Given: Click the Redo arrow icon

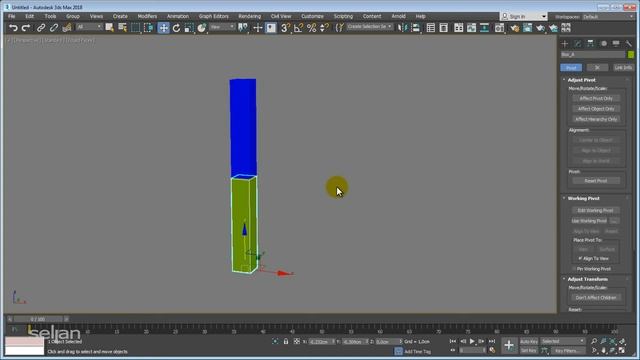Looking at the screenshot, I should click(26, 28).
